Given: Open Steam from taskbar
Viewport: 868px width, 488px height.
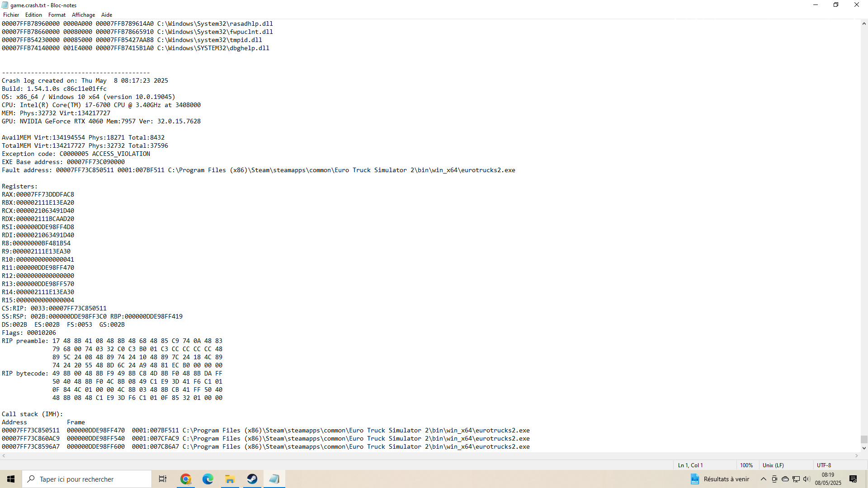Looking at the screenshot, I should [252, 479].
